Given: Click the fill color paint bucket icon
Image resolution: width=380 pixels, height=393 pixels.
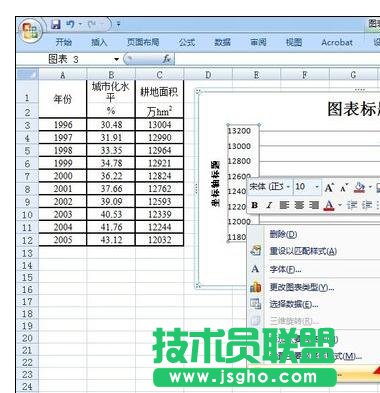Looking at the screenshot, I should coord(359,188).
